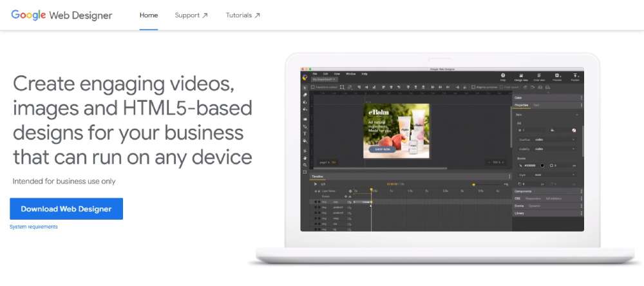This screenshot has height=286, width=644.
Task: Click the timeline zoom slider handle
Action: (473, 184)
